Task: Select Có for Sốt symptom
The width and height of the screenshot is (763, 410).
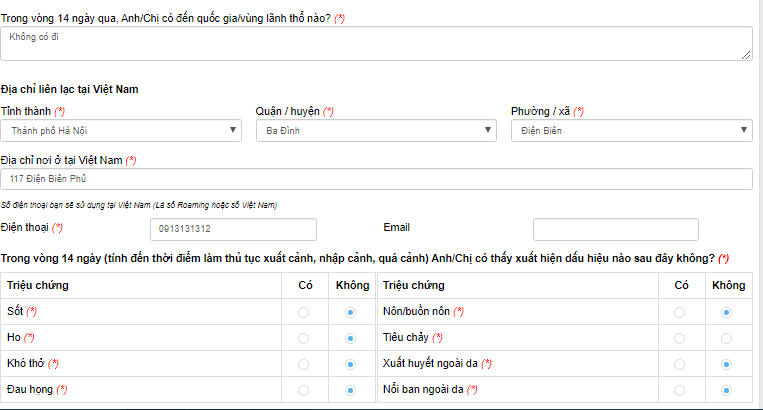Action: coord(303,312)
